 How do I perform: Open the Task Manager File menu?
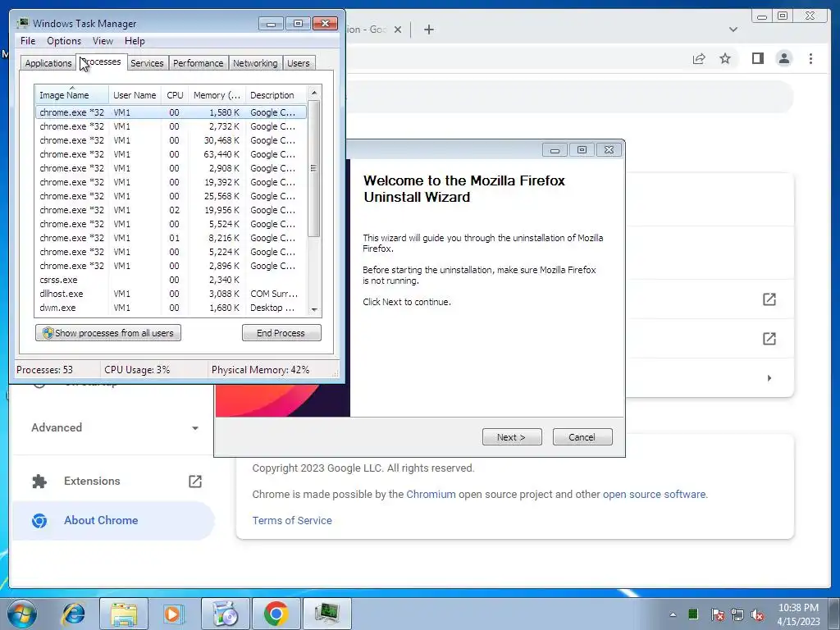(28, 41)
